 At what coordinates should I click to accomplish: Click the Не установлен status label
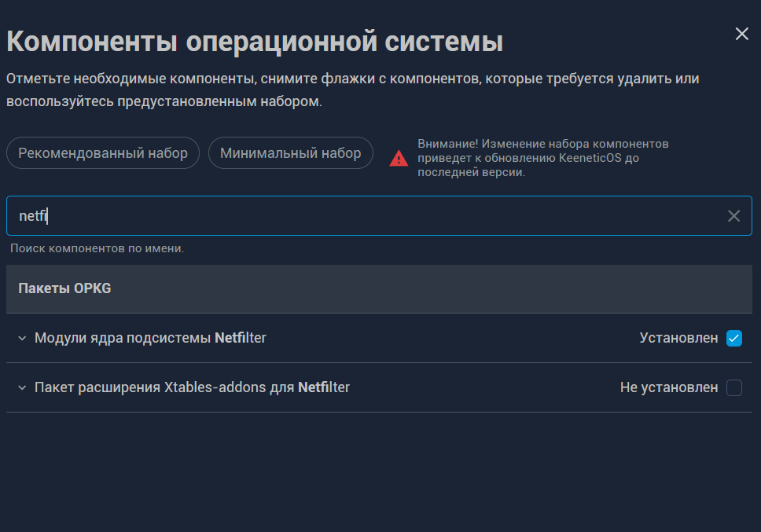coord(668,387)
